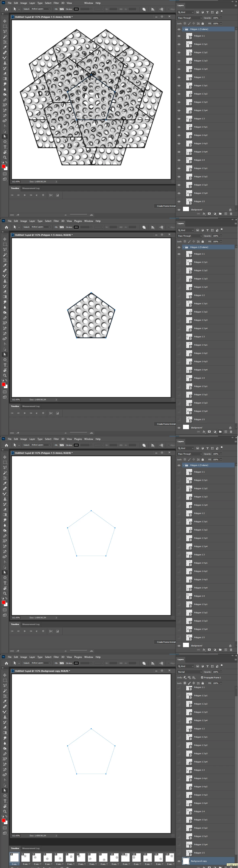Click the Timeline tab in the third window
Image resolution: width=238 pixels, height=868 pixels.
(15, 624)
